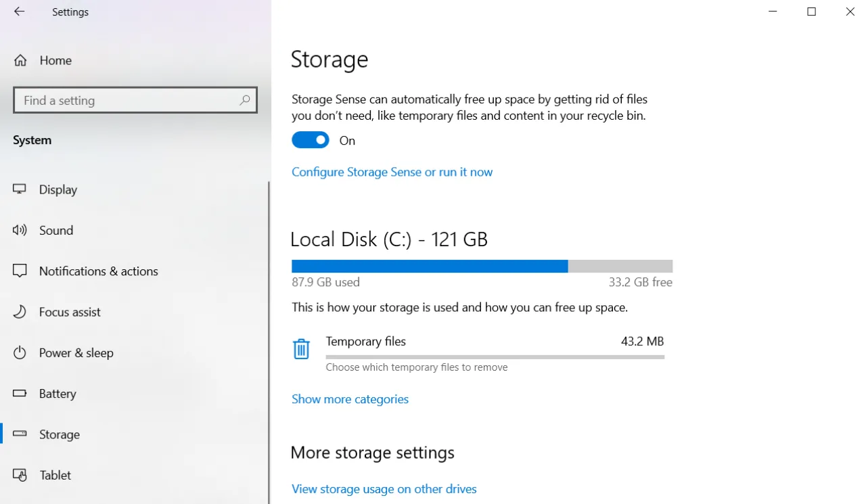Screen dimensions: 866x504
Task: Select the Display sidebar icon
Action: pos(20,189)
